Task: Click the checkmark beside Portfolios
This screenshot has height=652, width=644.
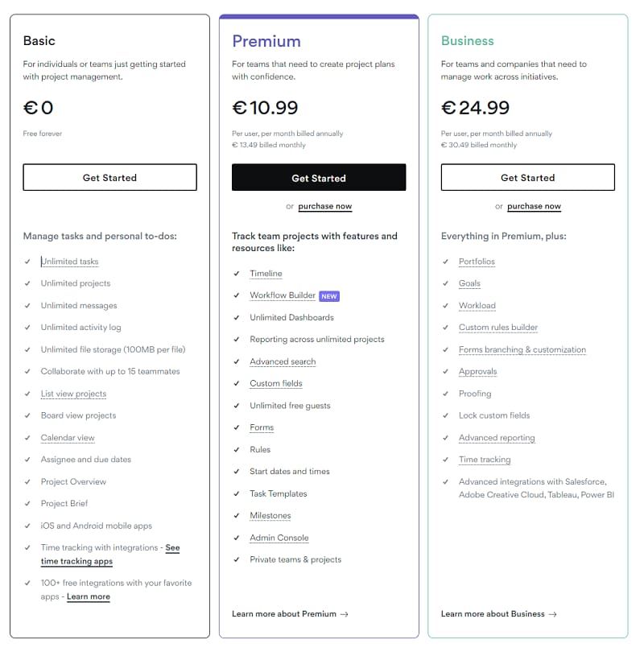Action: [444, 262]
